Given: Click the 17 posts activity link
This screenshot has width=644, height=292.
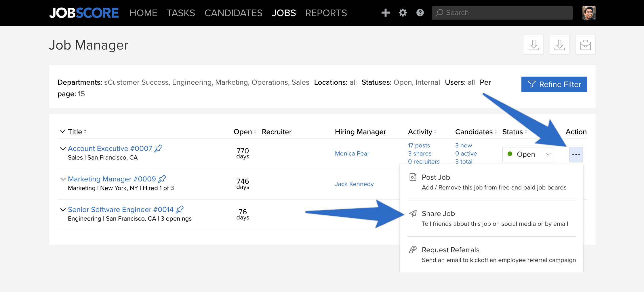Looking at the screenshot, I should click(419, 145).
